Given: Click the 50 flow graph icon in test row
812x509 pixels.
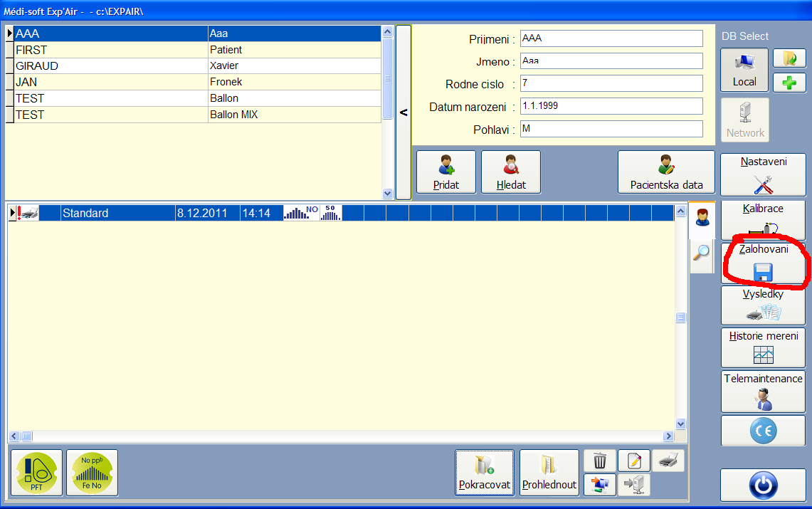Looking at the screenshot, I should tap(330, 213).
